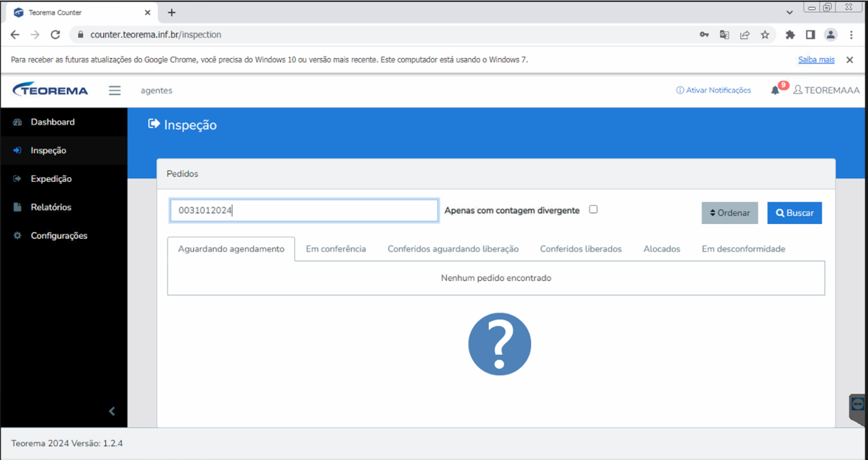Viewport: 868px width, 460px height.
Task: Click the notifications bell icon
Action: point(775,91)
